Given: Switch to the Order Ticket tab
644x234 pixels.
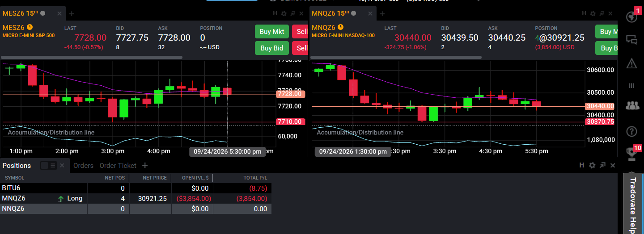Looking at the screenshot, I should click(118, 166).
